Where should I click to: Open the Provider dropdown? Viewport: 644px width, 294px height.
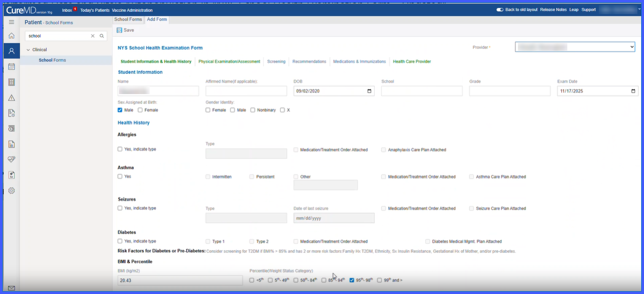pyautogui.click(x=575, y=47)
